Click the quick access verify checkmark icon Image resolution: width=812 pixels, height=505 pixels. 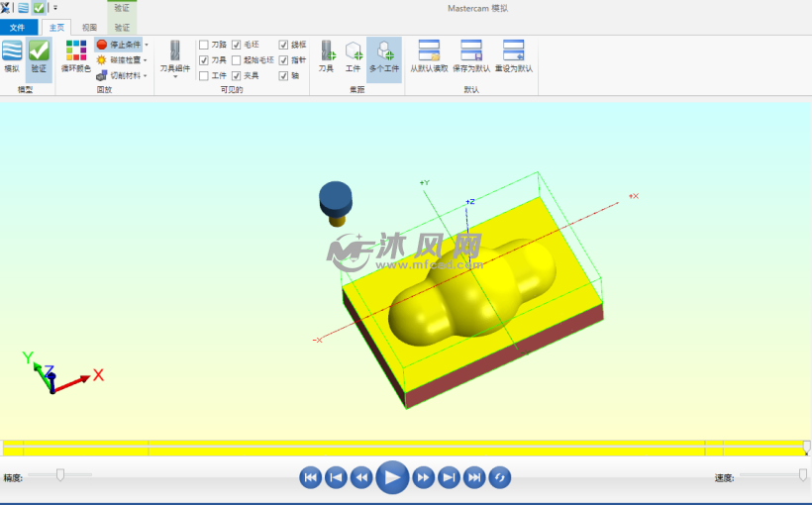coord(39,8)
